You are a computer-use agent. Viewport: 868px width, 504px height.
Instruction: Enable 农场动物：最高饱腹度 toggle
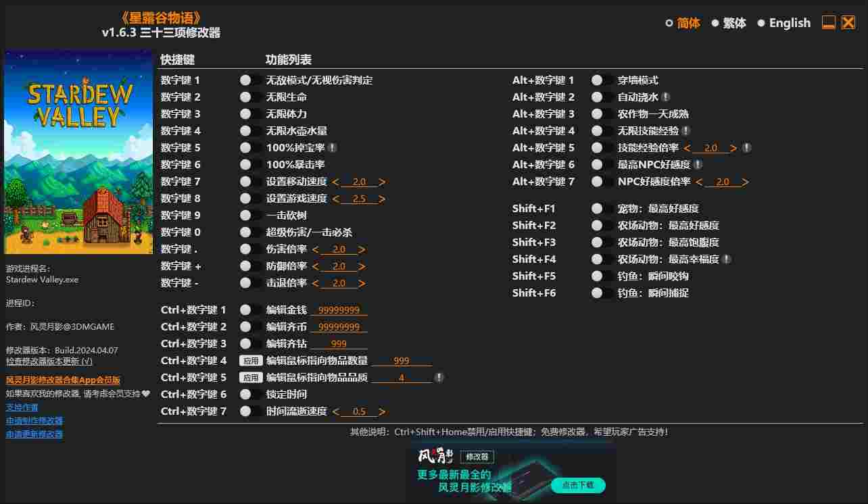(x=602, y=242)
